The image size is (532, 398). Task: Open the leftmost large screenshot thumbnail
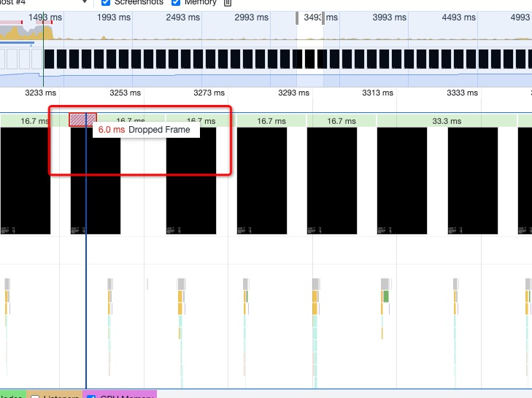(26, 181)
